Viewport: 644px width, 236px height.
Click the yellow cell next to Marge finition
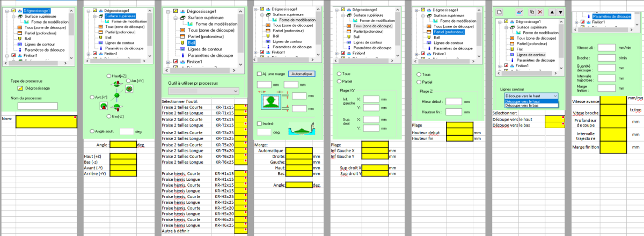pyautogui.click(x=613, y=146)
